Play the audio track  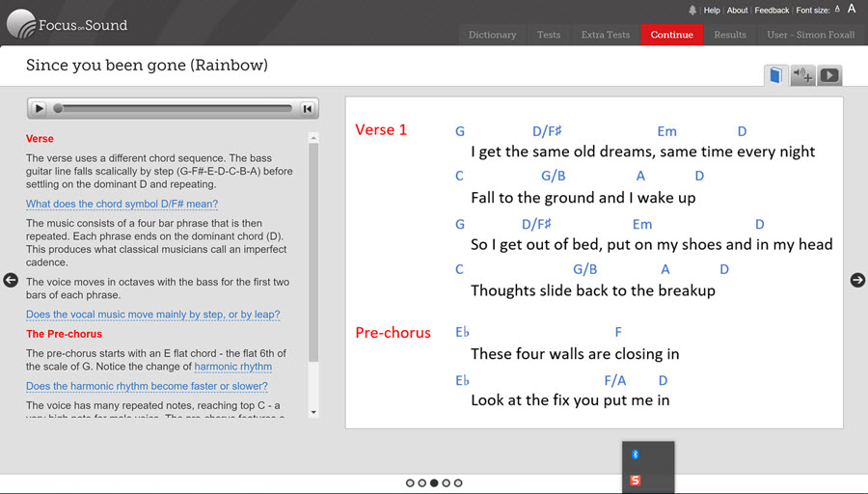[x=39, y=109]
